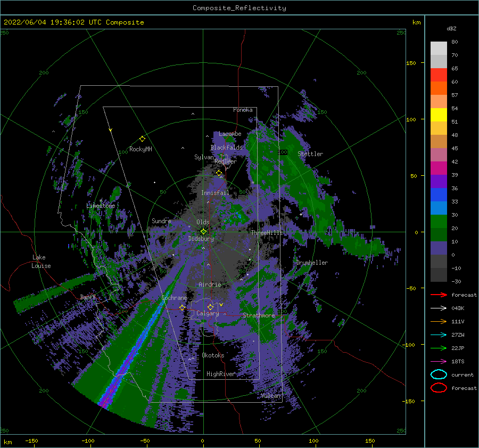The width and height of the screenshot is (479, 448).
Task: Click the Composite_Reflectivity title
Action: tap(240, 8)
